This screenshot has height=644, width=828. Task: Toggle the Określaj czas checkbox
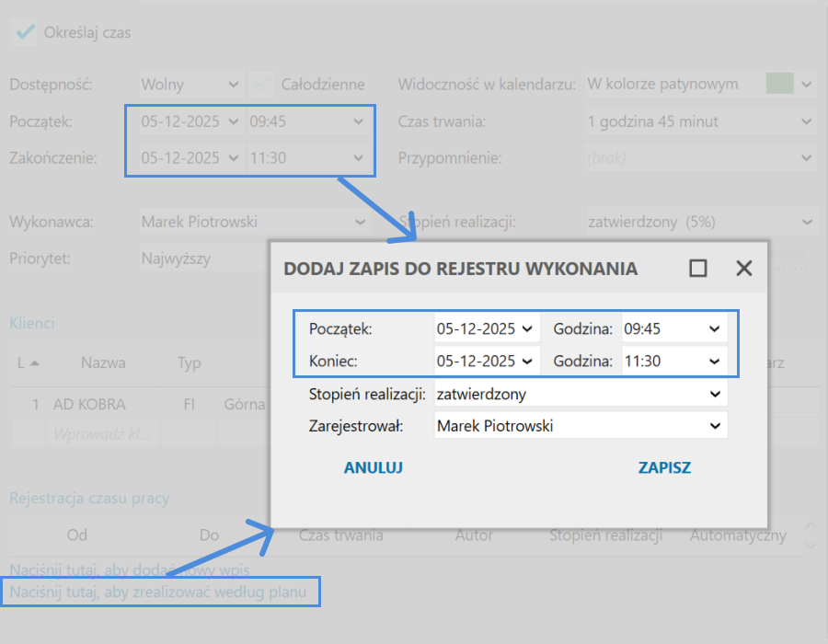point(25,32)
